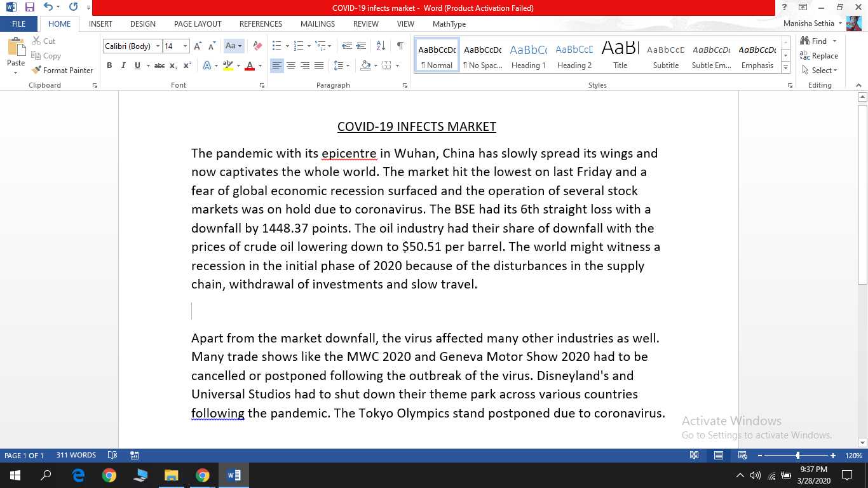Apply the red font color
Screen dimensions: 868x488
[250, 65]
